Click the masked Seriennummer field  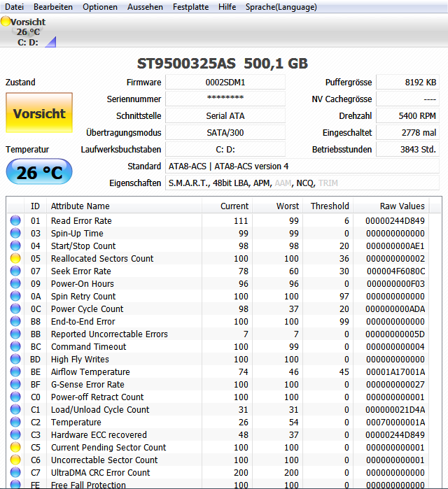[x=225, y=99]
